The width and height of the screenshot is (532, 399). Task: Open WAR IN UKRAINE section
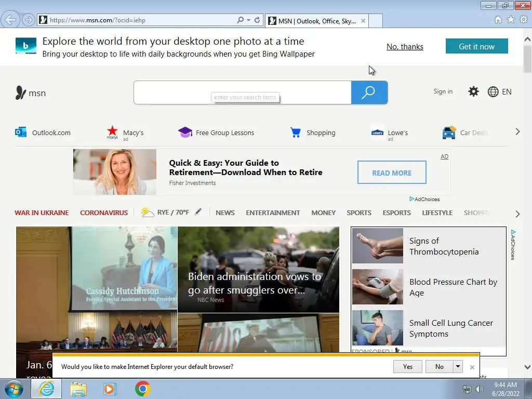pos(42,212)
